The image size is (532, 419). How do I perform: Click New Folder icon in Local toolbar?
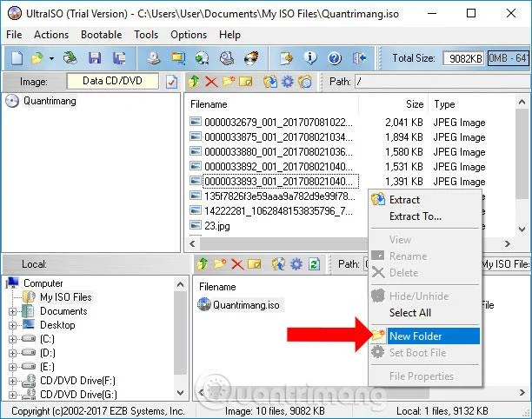(x=220, y=264)
